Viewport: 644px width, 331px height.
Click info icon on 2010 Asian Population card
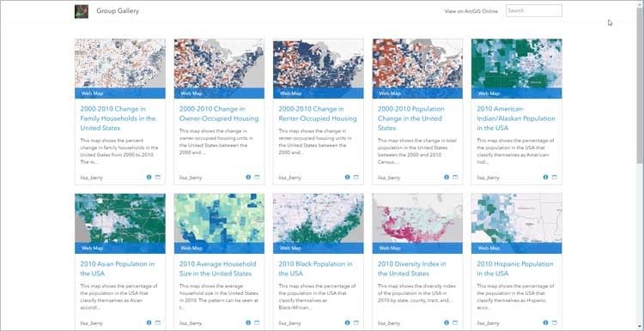click(149, 322)
